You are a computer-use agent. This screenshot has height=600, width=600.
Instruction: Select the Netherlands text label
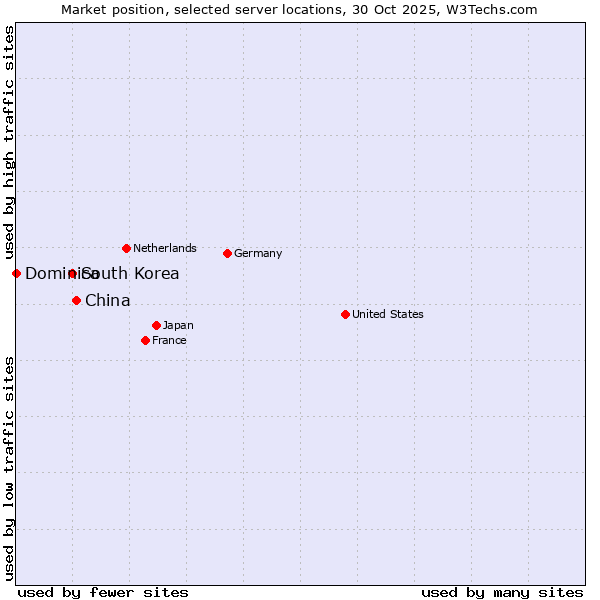tap(165, 248)
